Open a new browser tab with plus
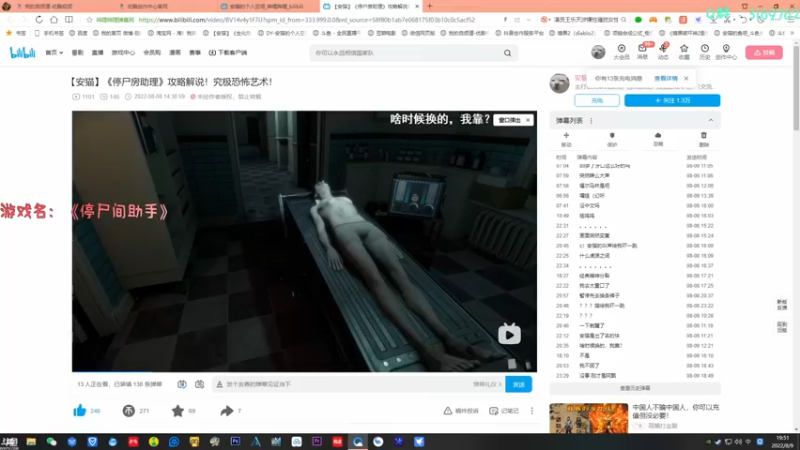This screenshot has width=800, height=450. pos(430,6)
